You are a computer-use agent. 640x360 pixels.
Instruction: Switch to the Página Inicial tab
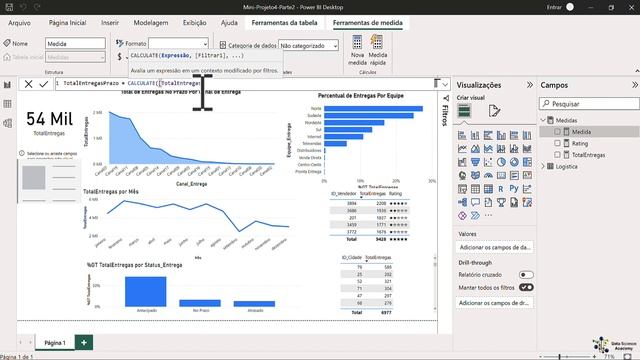[x=67, y=23]
